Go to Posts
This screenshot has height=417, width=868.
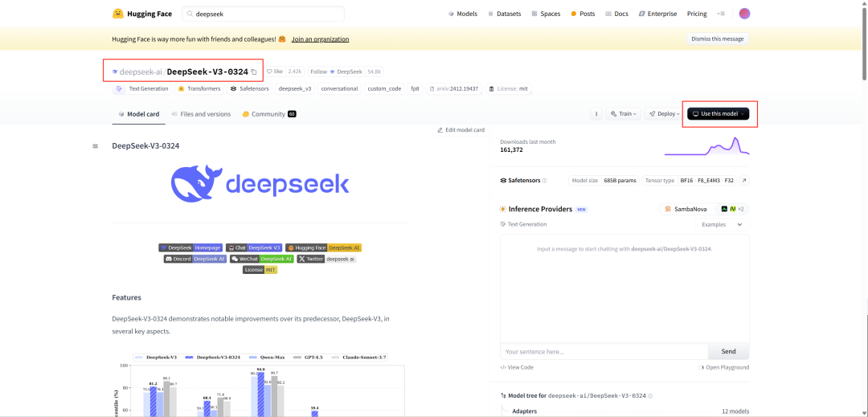(583, 14)
